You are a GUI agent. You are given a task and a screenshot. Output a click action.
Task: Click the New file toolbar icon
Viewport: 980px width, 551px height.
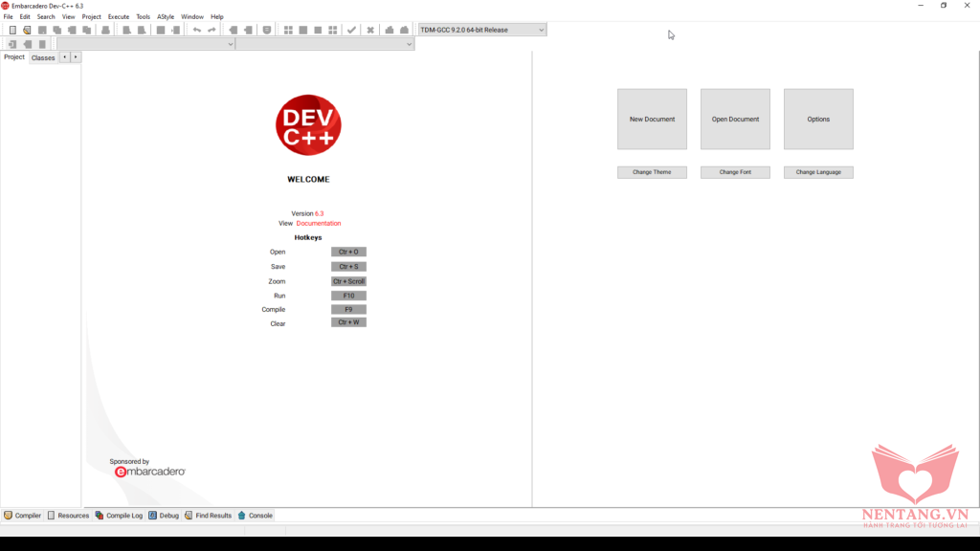coord(12,30)
